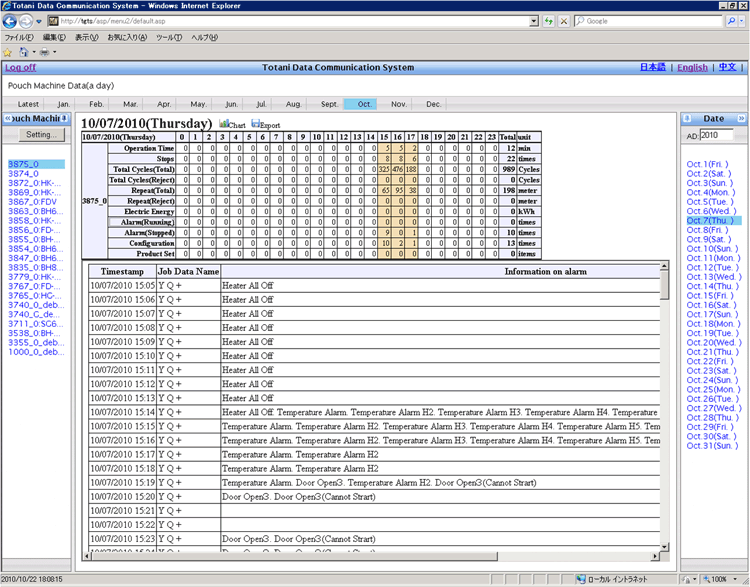Viewport: 750px width, 587px height.
Task: Switch language to 日本語
Action: click(653, 67)
